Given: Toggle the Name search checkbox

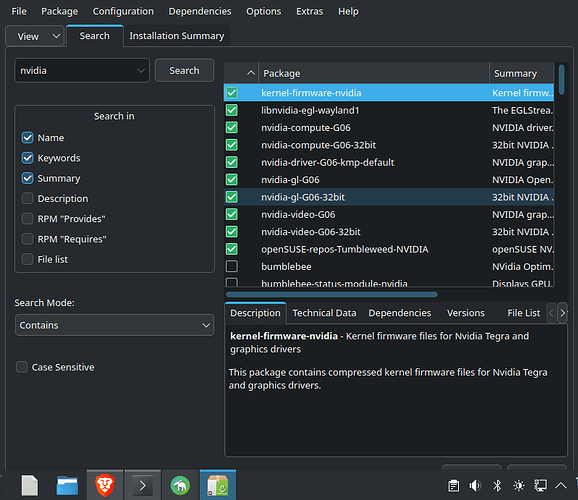Looking at the screenshot, I should tap(27, 138).
